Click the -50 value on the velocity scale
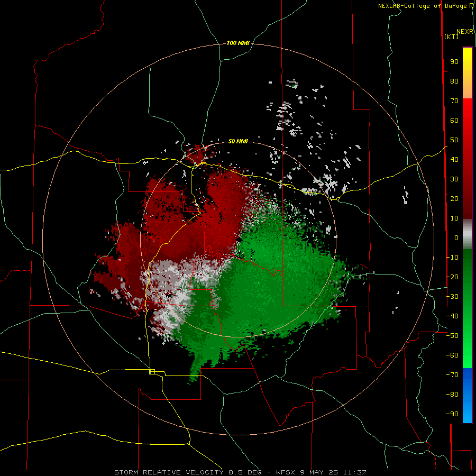476x476 pixels. [452, 336]
